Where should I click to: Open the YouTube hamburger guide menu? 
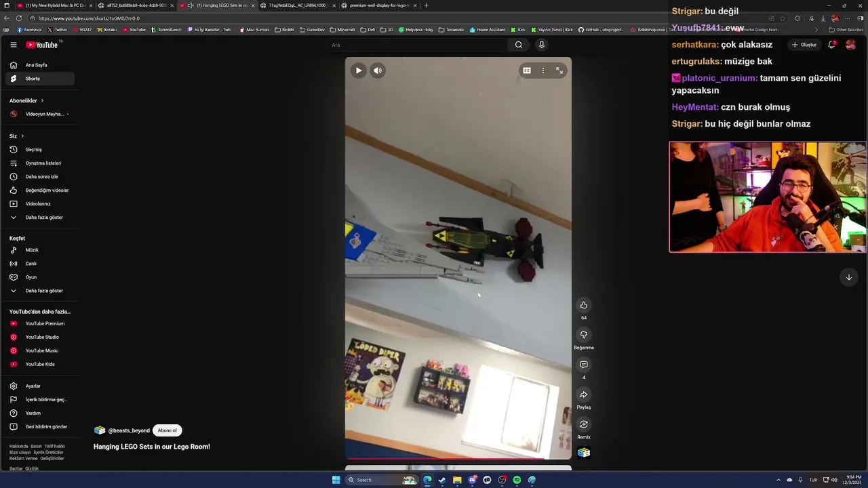click(x=14, y=45)
